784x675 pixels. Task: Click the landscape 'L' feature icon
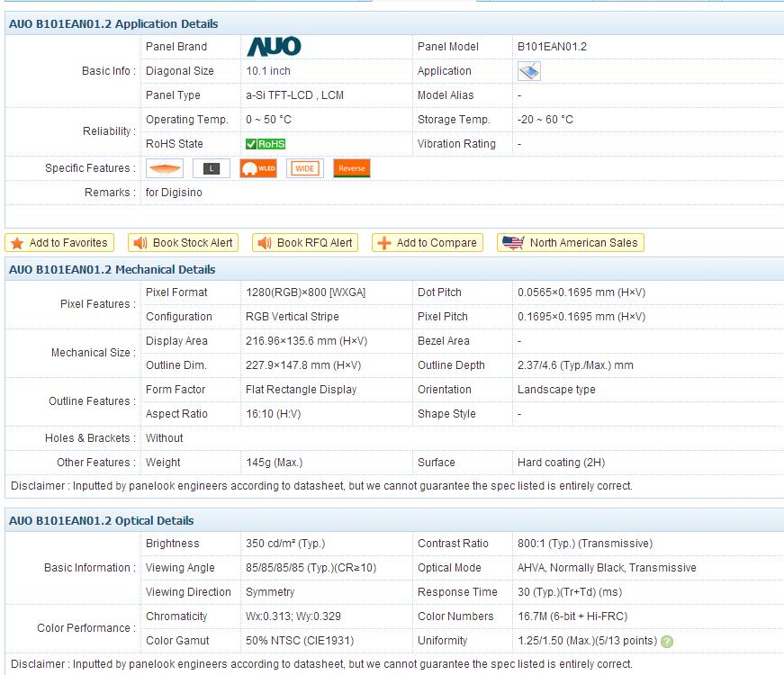click(212, 168)
